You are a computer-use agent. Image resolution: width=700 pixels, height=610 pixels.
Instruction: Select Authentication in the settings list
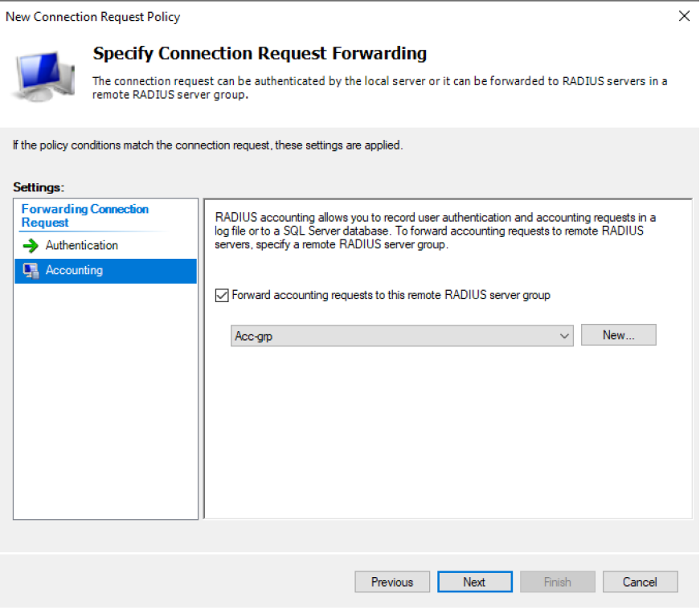click(81, 245)
